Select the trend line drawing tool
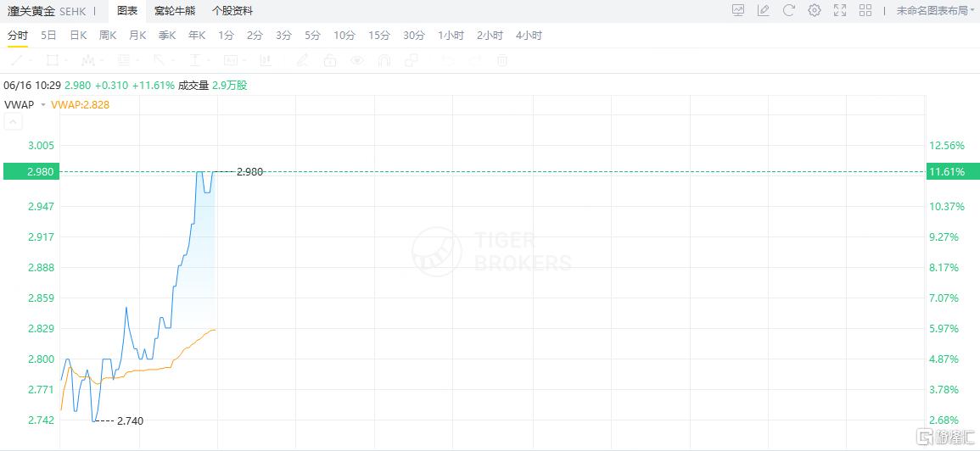The height and width of the screenshot is (451, 980). click(18, 60)
